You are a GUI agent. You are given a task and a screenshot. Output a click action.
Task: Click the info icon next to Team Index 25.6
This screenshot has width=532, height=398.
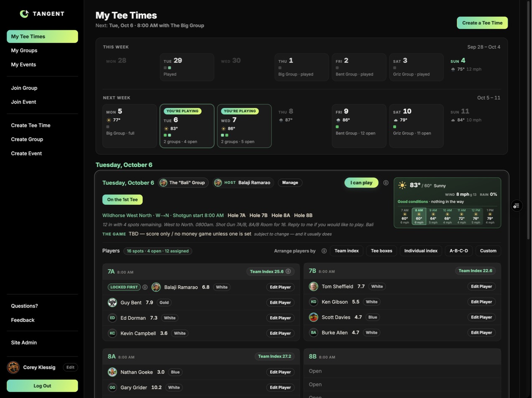288,271
